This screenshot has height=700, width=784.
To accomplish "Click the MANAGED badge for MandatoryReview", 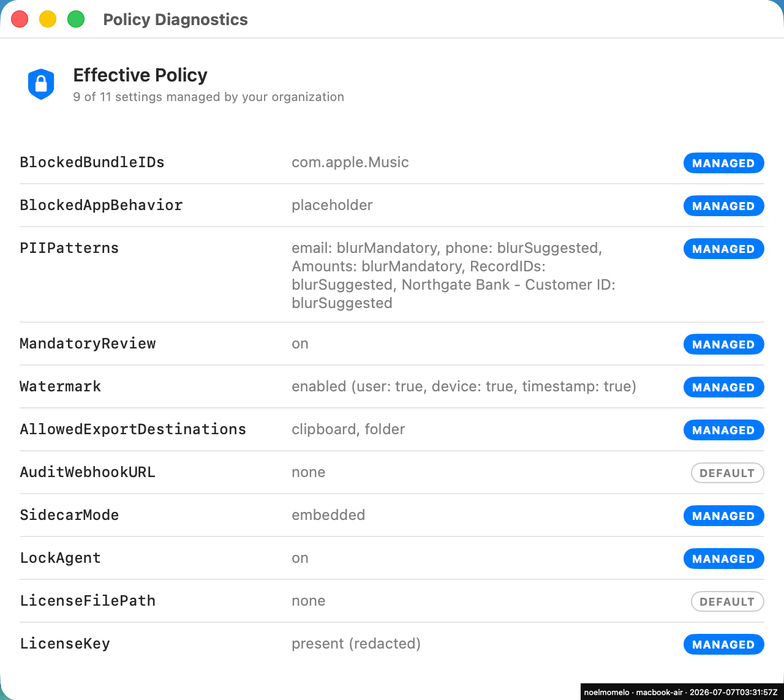I will tap(723, 344).
